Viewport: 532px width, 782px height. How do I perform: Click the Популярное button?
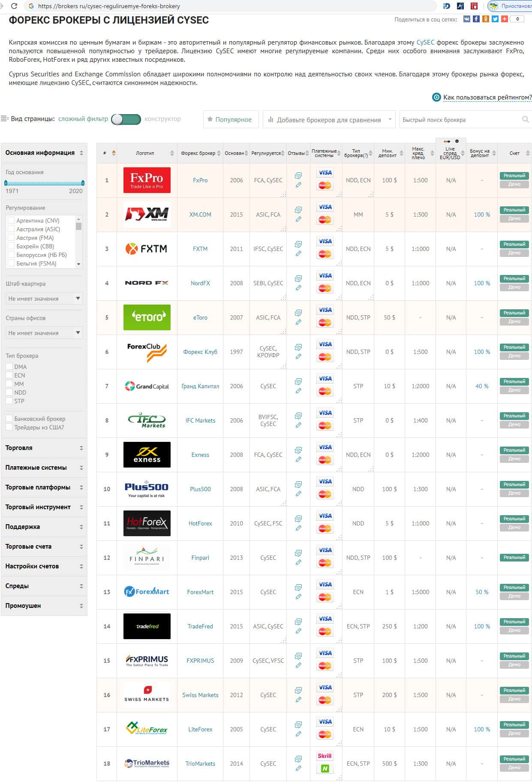tap(231, 120)
